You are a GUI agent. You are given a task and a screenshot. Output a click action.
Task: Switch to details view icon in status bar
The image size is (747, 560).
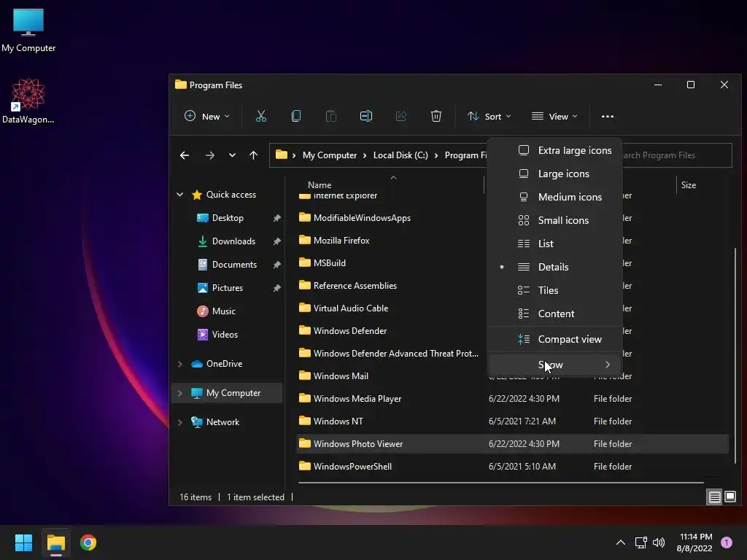715,497
